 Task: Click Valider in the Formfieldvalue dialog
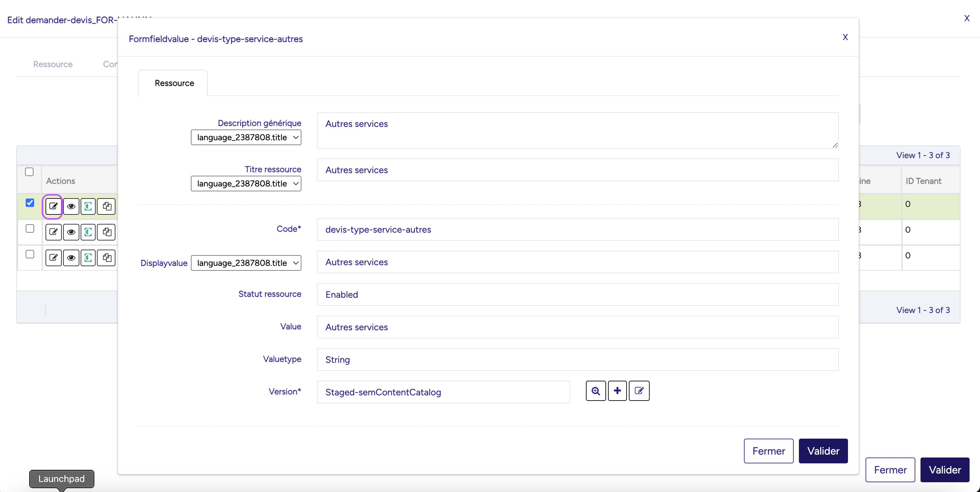coord(823,451)
